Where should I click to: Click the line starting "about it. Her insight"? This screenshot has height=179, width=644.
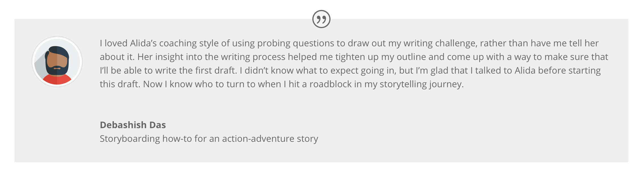pyautogui.click(x=354, y=57)
